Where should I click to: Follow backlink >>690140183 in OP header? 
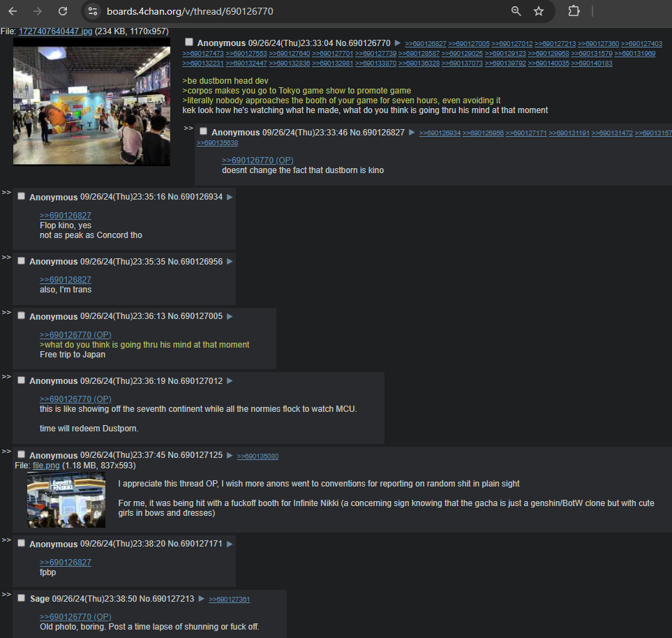click(x=592, y=64)
